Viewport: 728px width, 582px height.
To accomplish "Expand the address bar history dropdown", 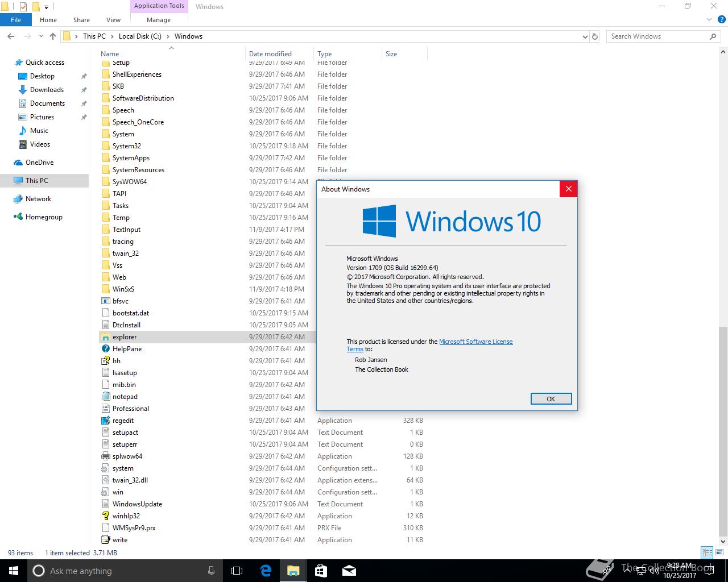I will pyautogui.click(x=585, y=36).
